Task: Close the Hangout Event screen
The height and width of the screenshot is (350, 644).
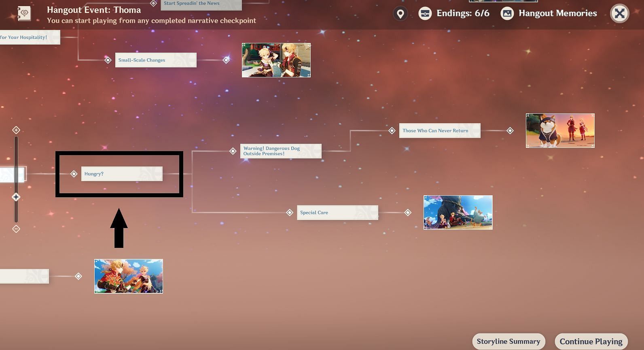Action: coord(619,14)
